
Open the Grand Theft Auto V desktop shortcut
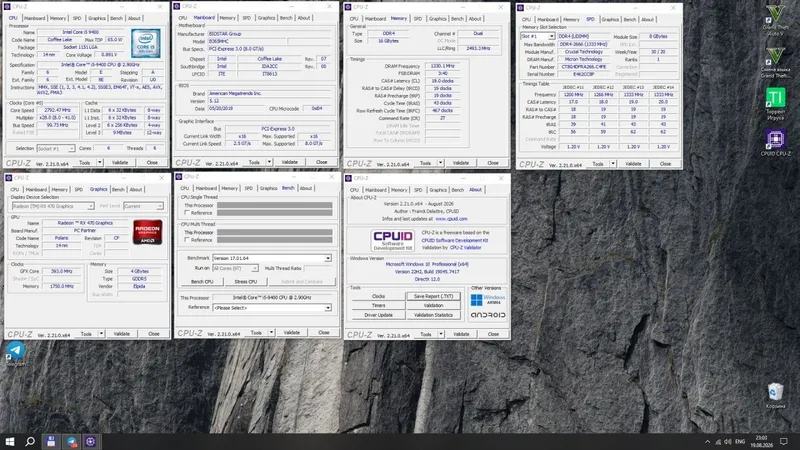(x=776, y=21)
